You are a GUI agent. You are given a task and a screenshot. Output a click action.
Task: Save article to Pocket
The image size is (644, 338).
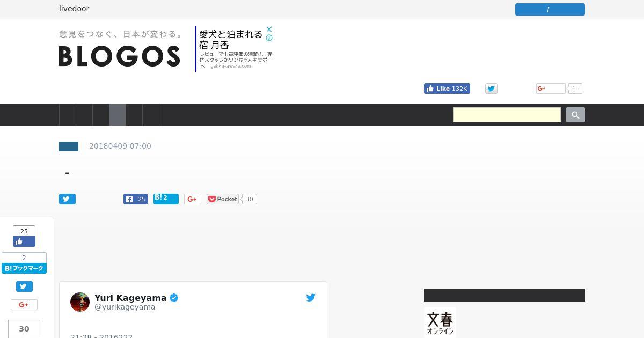[x=223, y=199]
